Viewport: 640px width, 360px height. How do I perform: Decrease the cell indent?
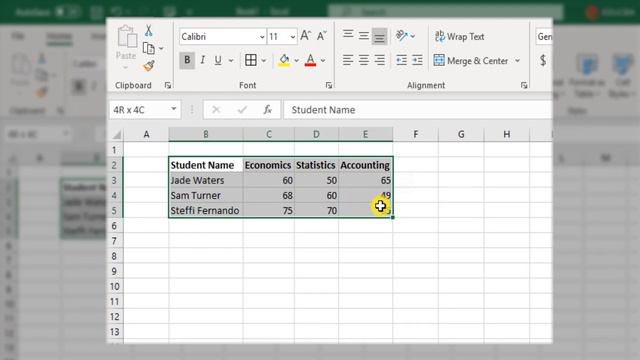point(402,60)
